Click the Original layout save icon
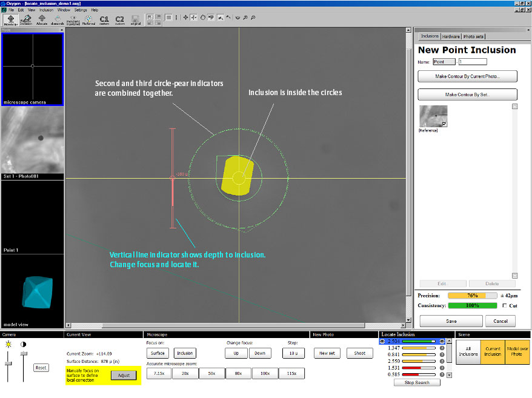The height and width of the screenshot is (398, 532). pos(135,19)
